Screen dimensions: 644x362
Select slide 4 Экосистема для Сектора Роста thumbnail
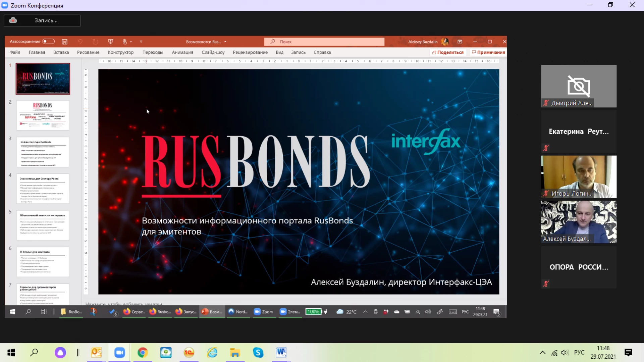43,189
